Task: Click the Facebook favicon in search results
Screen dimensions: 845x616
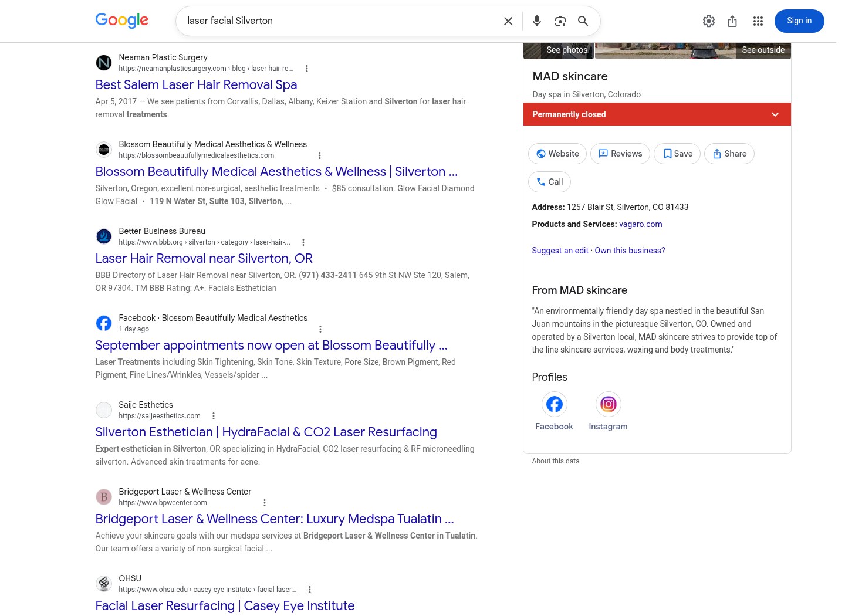Action: click(104, 323)
